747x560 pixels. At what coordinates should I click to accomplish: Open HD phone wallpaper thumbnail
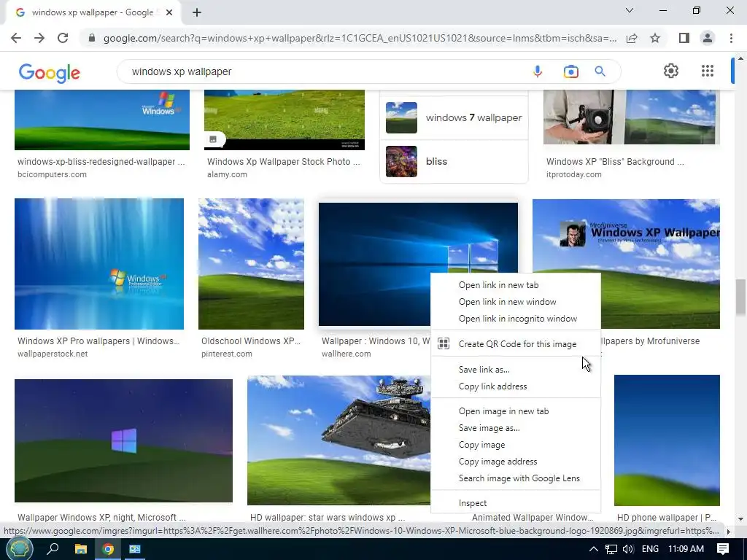click(x=667, y=440)
